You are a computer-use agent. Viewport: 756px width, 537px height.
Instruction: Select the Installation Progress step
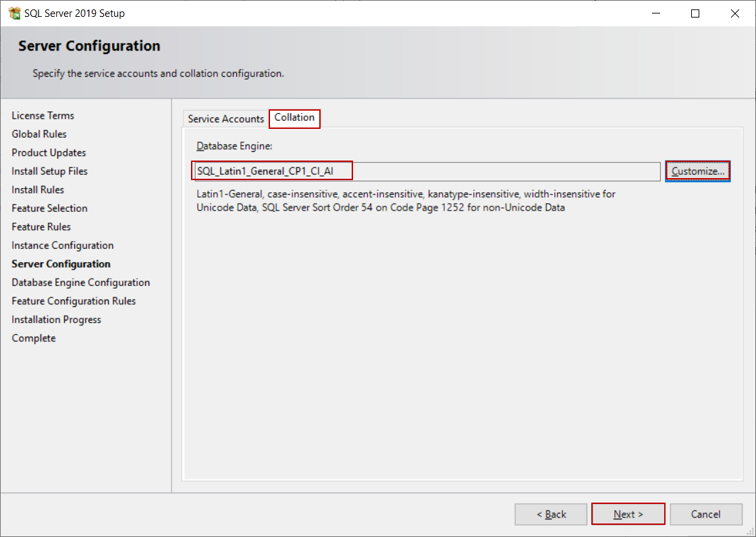56,320
